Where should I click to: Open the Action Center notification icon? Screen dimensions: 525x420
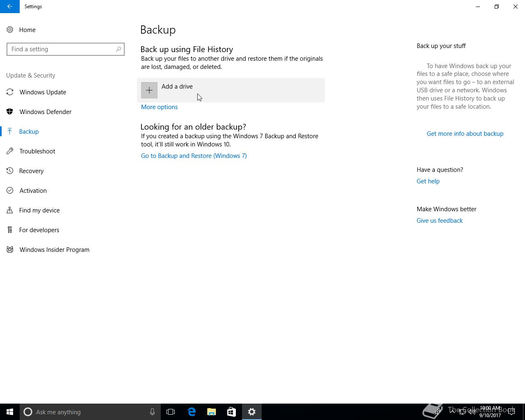click(511, 412)
